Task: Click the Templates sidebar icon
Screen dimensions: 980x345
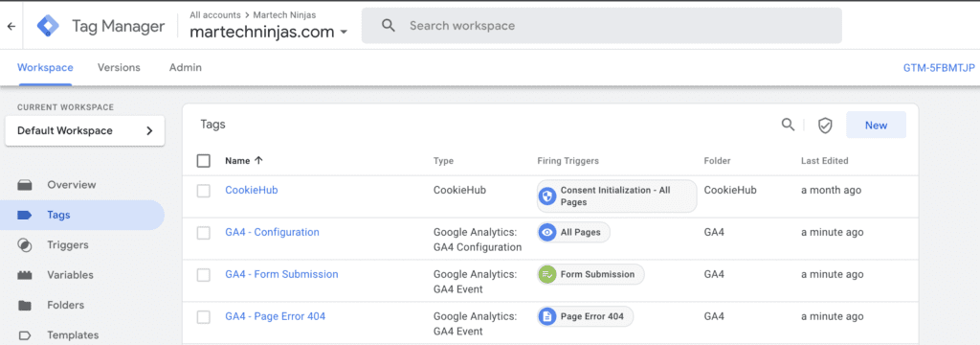Action: 24,335
